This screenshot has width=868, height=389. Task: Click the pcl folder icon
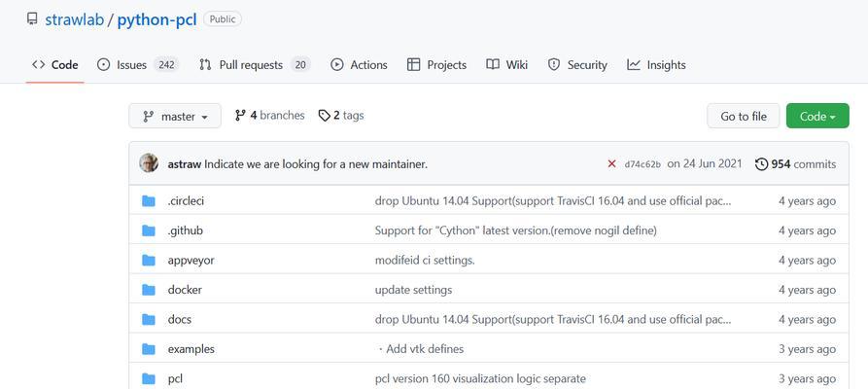(149, 379)
